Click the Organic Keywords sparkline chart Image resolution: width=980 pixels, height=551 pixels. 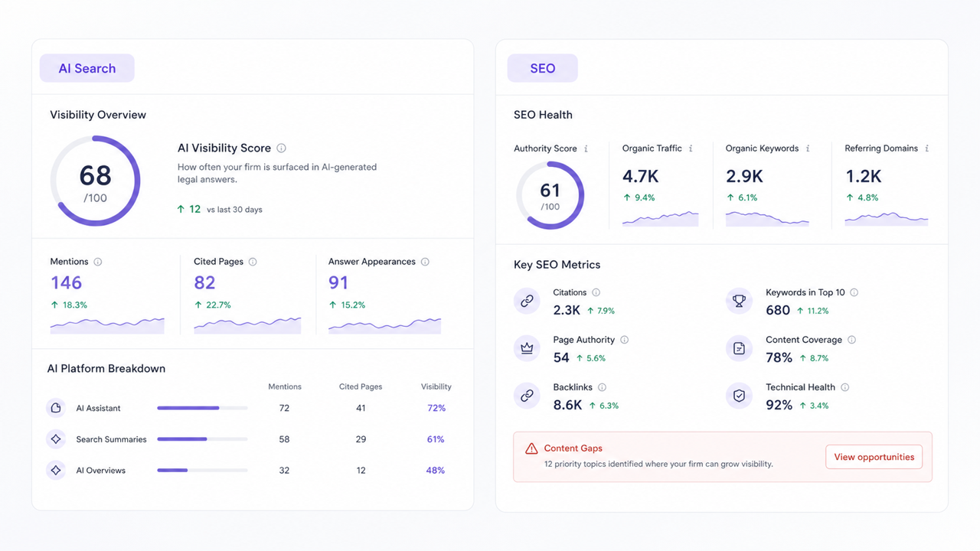pyautogui.click(x=767, y=219)
